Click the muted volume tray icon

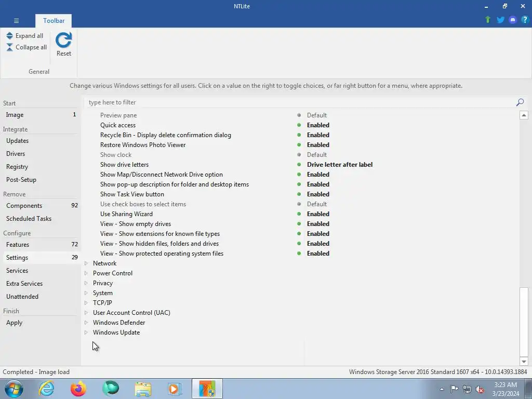point(480,390)
